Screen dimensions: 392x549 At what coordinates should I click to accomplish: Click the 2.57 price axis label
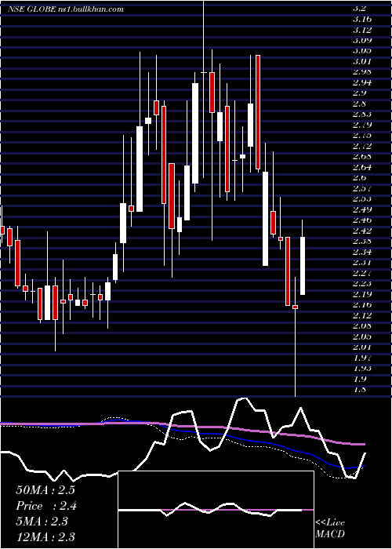pyautogui.click(x=362, y=188)
